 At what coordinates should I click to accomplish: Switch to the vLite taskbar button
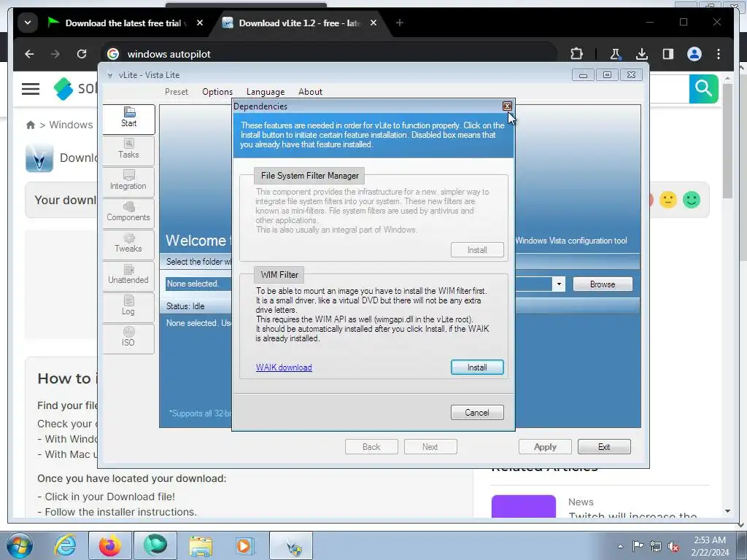[291, 545]
